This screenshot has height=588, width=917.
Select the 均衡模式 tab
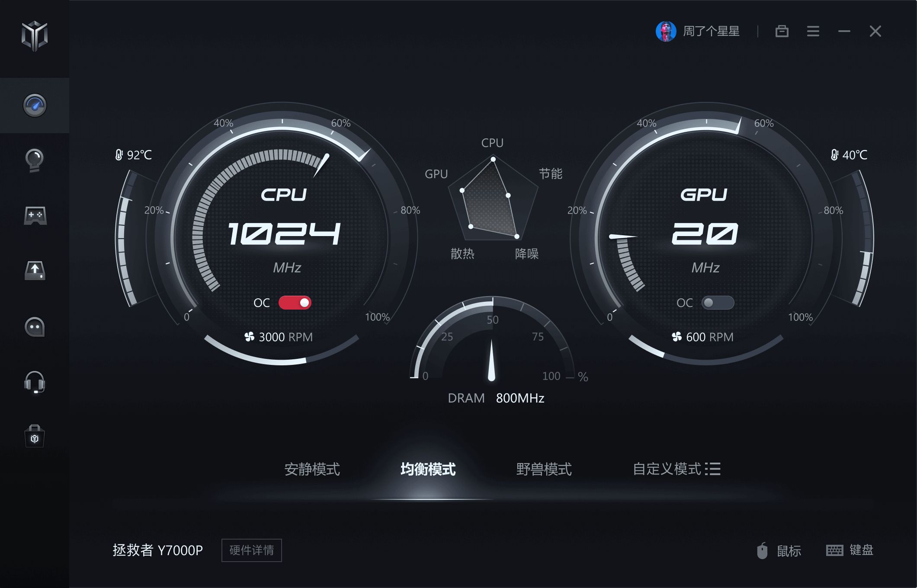coord(428,469)
